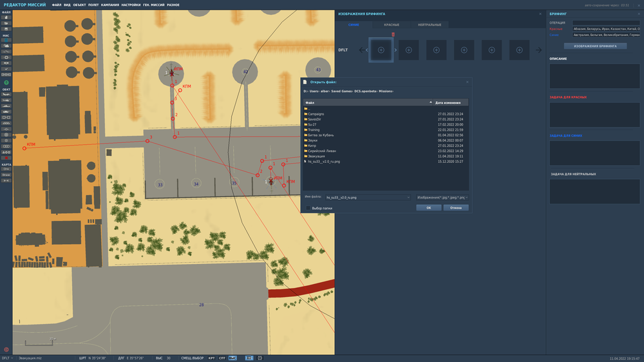Click Отмена in the open file dialog

click(455, 208)
